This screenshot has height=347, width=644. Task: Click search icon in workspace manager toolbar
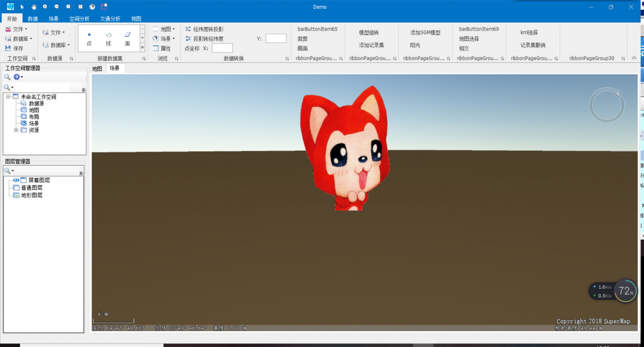point(7,77)
